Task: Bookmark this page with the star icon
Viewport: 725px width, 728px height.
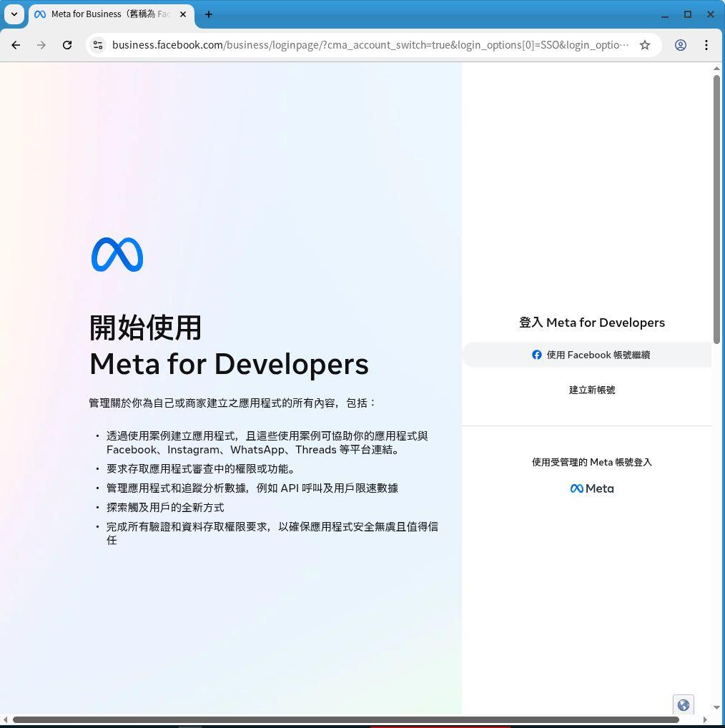Action: click(645, 45)
